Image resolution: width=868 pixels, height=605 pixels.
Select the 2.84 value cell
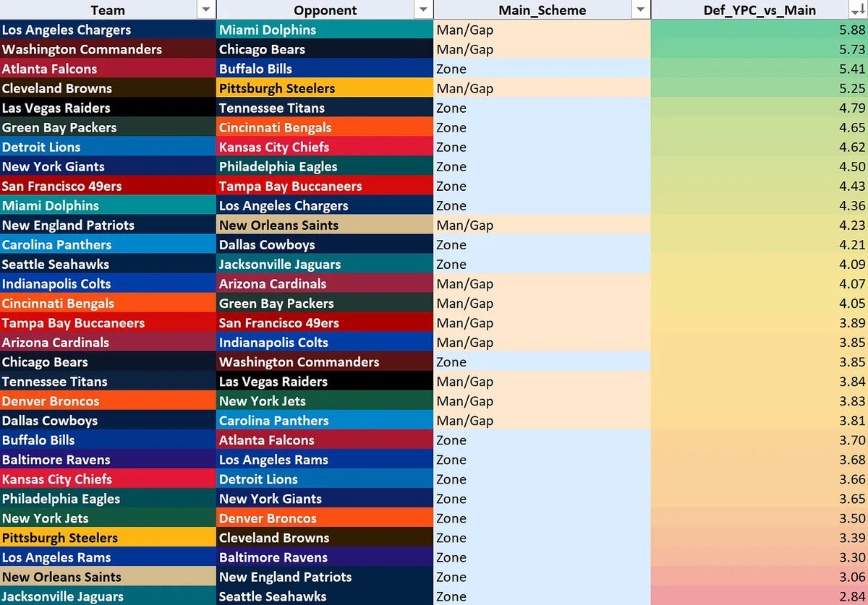pos(759,596)
